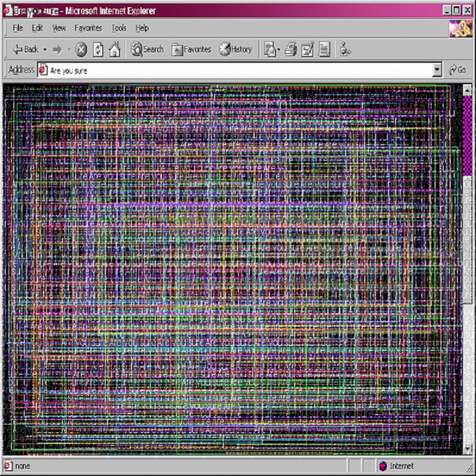Click the Forward arrow button
This screenshot has width=476, height=476.
[x=57, y=49]
